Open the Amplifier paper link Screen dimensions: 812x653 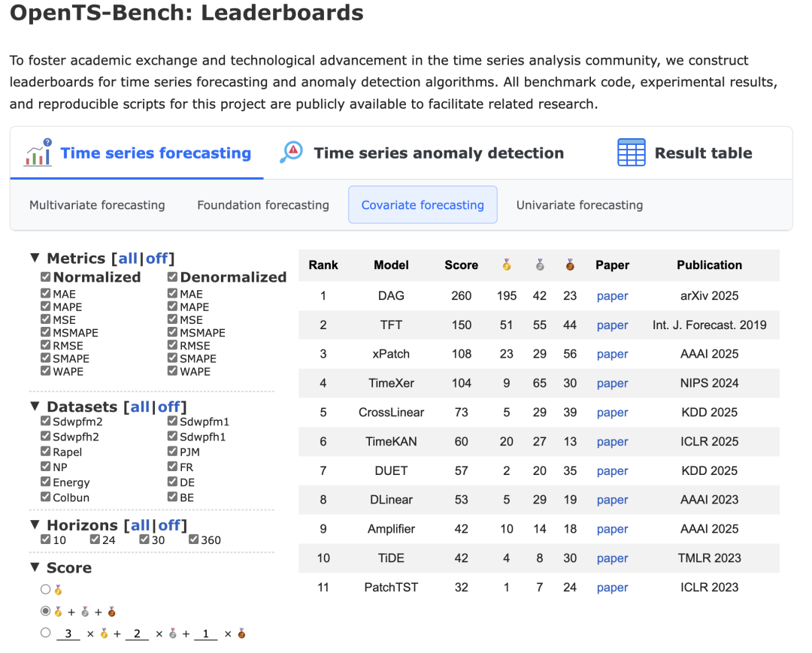click(612, 529)
